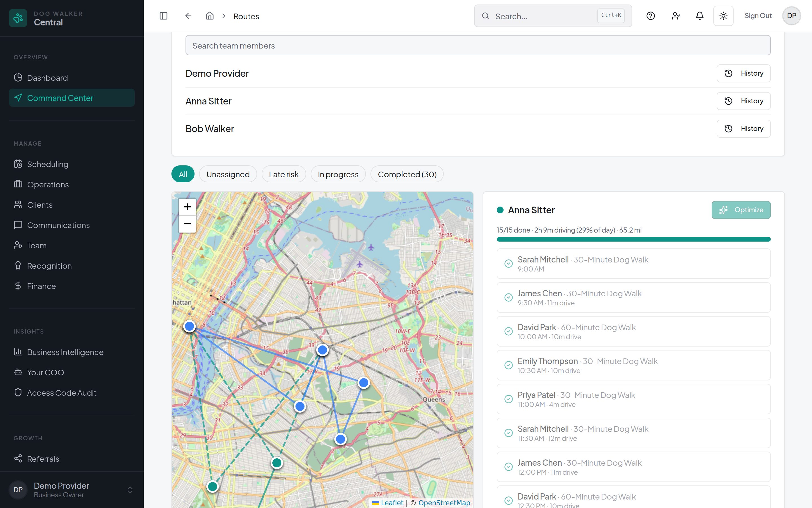Image resolution: width=812 pixels, height=508 pixels.
Task: Open Finance page
Action: 72,286
